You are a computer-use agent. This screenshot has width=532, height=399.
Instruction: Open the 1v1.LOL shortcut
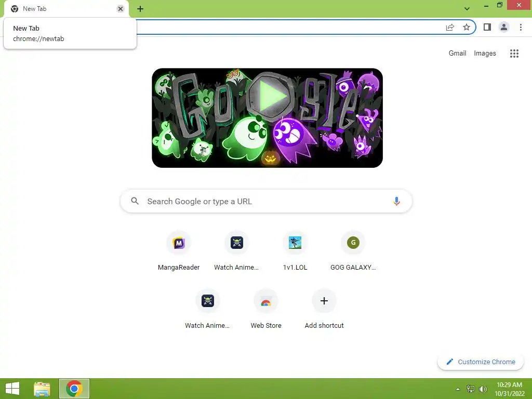(295, 251)
